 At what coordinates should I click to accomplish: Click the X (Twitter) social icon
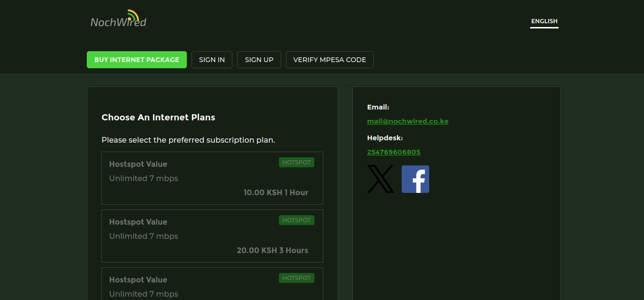point(380,179)
